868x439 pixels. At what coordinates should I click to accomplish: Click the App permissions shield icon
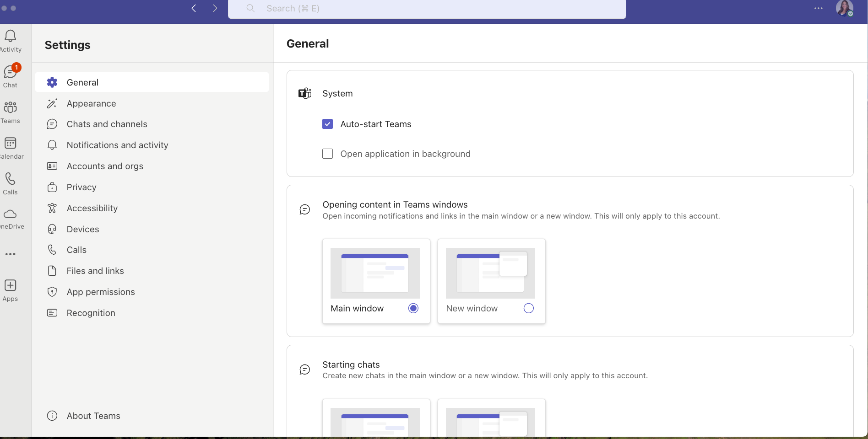(52, 292)
